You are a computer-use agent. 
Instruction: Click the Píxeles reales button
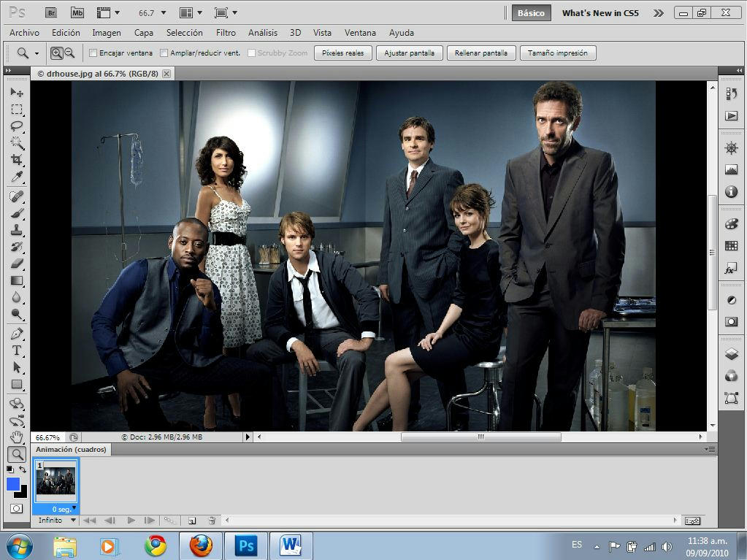(342, 53)
